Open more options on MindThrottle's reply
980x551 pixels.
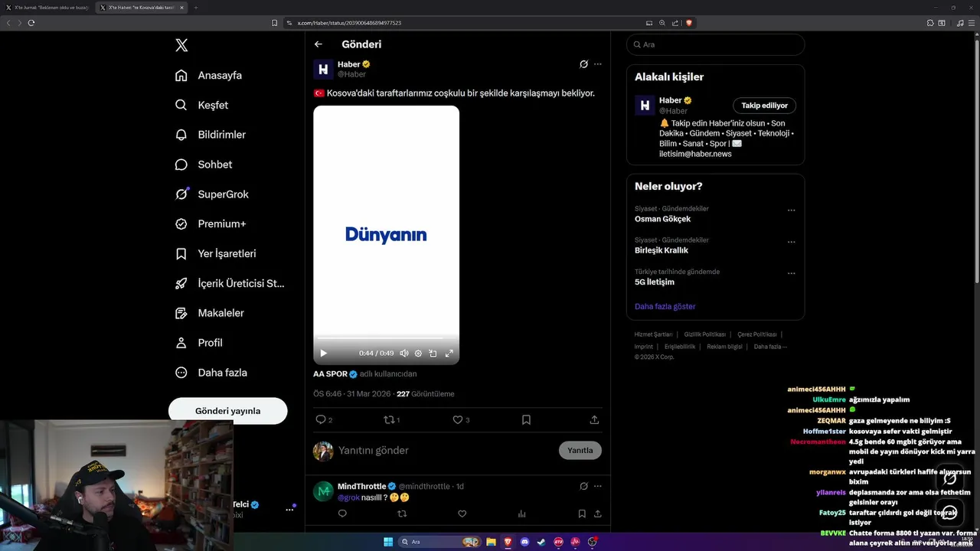coord(598,486)
